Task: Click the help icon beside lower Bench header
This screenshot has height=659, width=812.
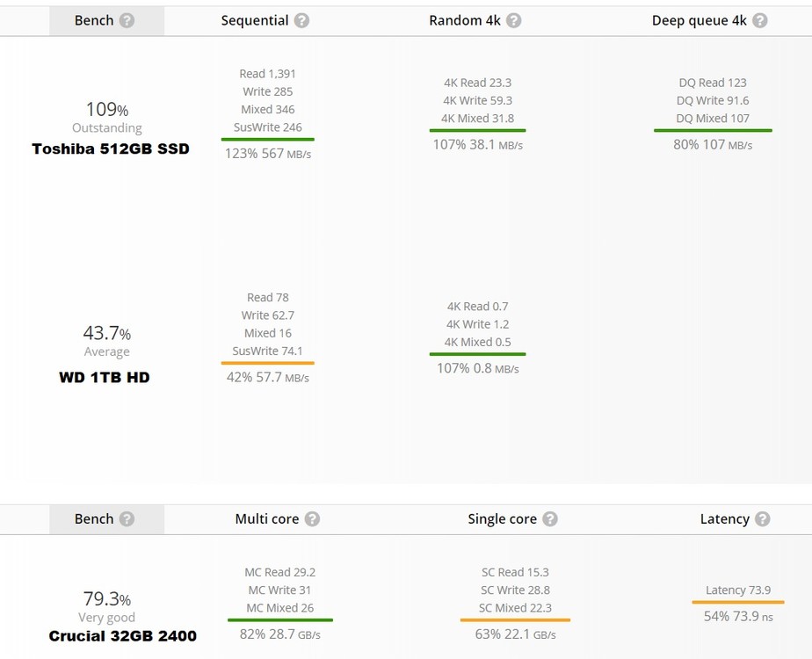Action: click(127, 518)
